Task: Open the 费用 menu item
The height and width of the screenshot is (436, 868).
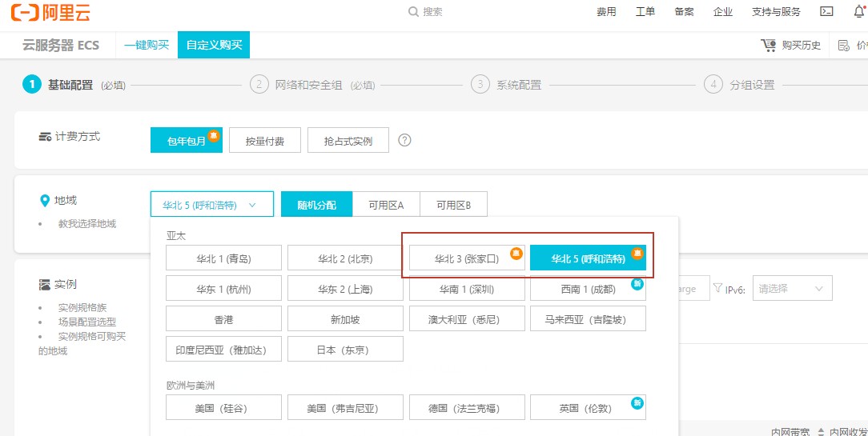Action: pyautogui.click(x=606, y=12)
